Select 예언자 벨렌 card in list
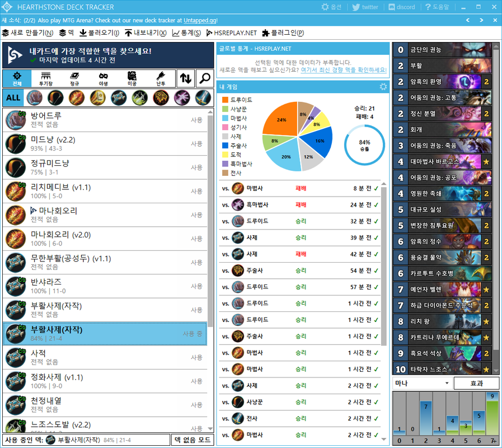This screenshot has width=502, height=448. (442, 290)
